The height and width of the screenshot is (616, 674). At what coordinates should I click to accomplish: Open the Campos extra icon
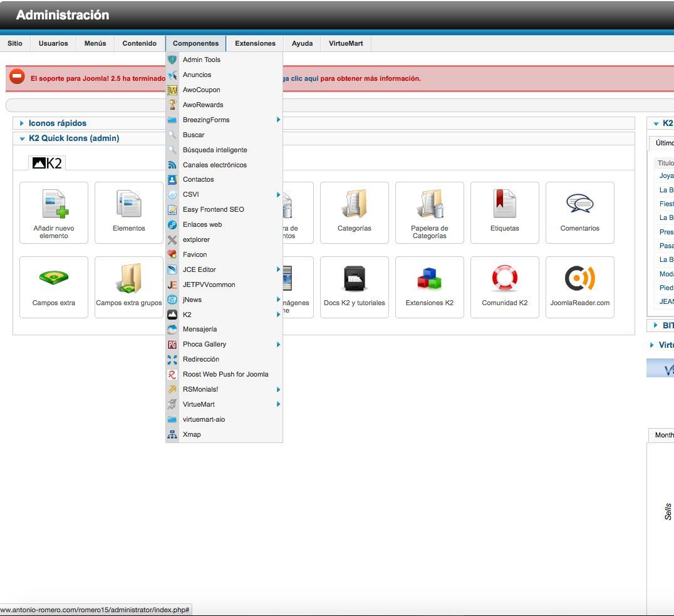pyautogui.click(x=54, y=288)
